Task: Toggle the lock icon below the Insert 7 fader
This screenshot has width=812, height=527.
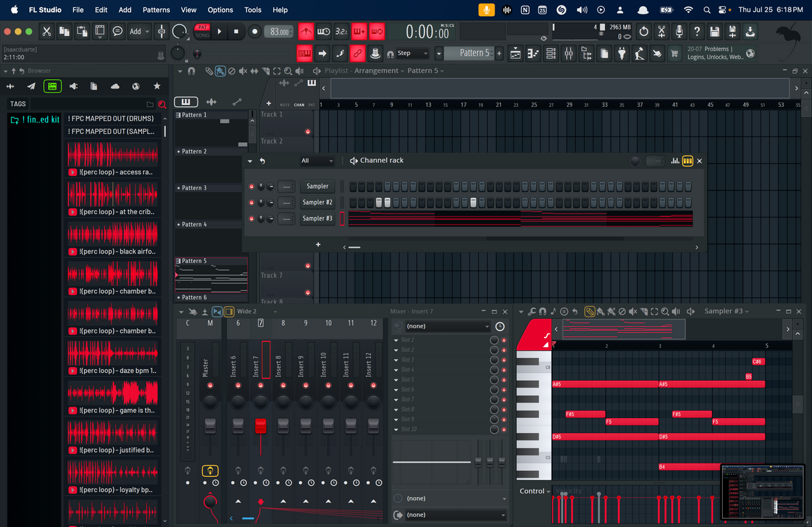Action: coord(261,471)
